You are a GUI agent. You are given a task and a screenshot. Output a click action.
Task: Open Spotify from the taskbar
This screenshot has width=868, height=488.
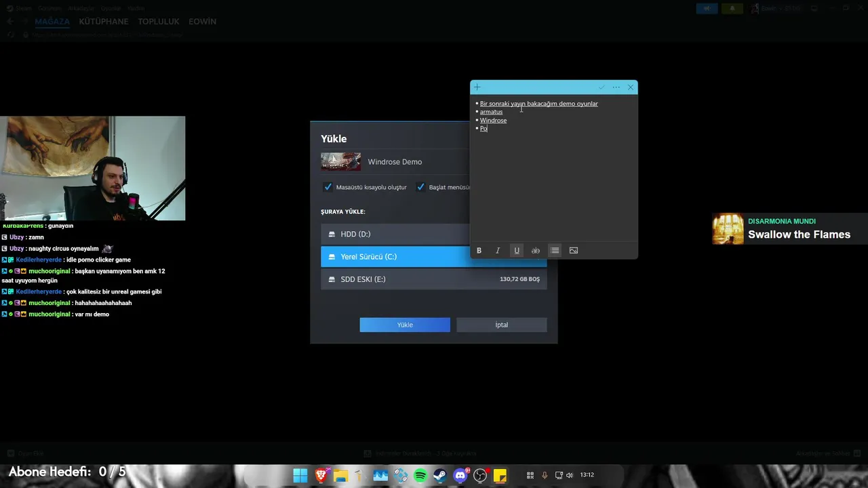[420, 475]
